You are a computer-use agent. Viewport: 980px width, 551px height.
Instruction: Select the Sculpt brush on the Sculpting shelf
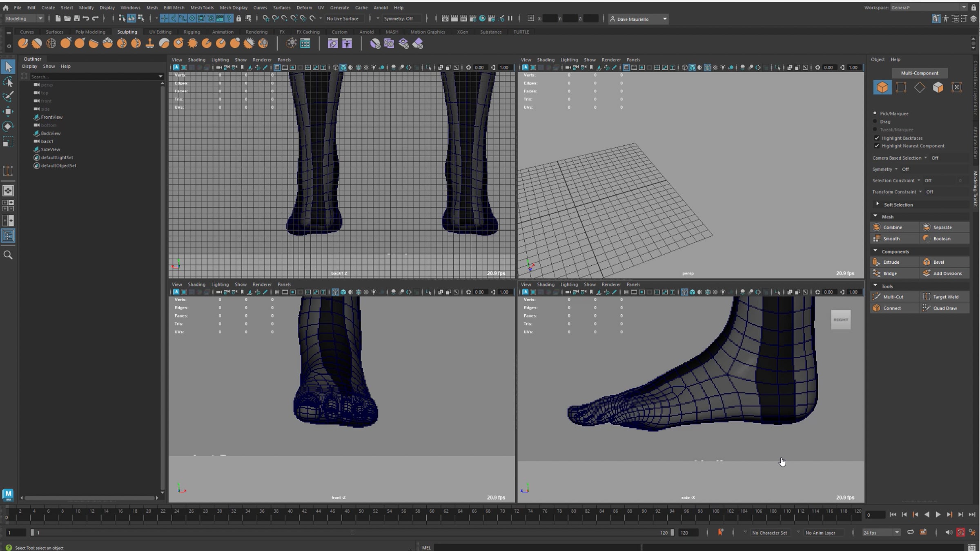(23, 43)
